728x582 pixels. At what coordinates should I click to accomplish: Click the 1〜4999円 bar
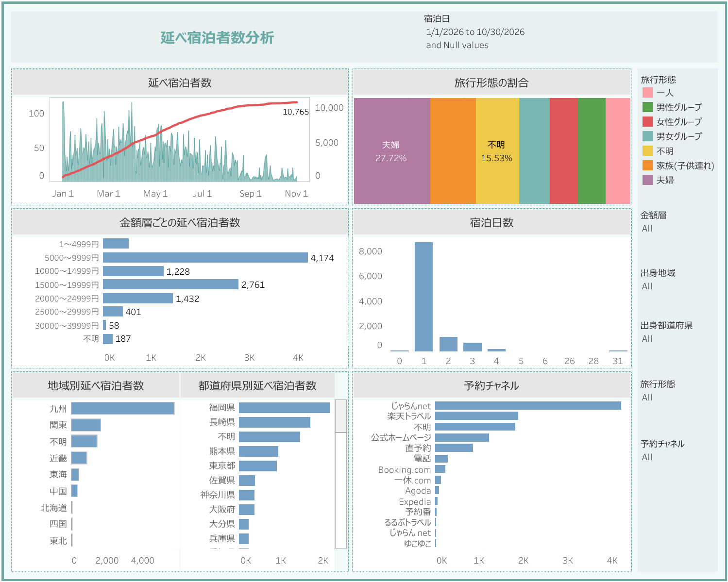pyautogui.click(x=116, y=244)
